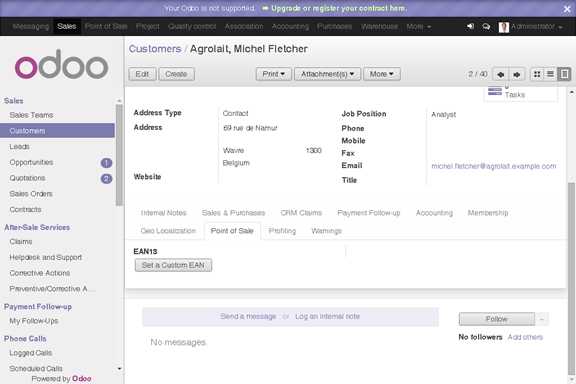Open the Accounting top menu
Viewport: 576px width, 384px height.
point(290,26)
